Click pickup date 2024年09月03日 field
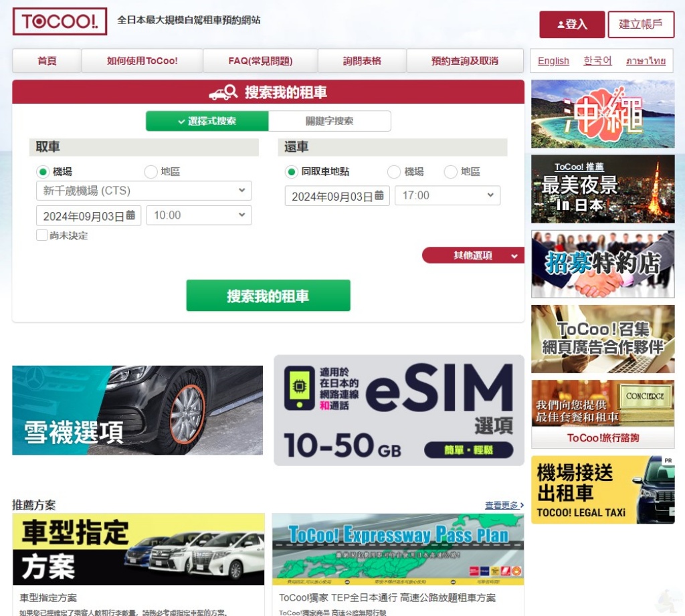The image size is (685, 616). [89, 216]
